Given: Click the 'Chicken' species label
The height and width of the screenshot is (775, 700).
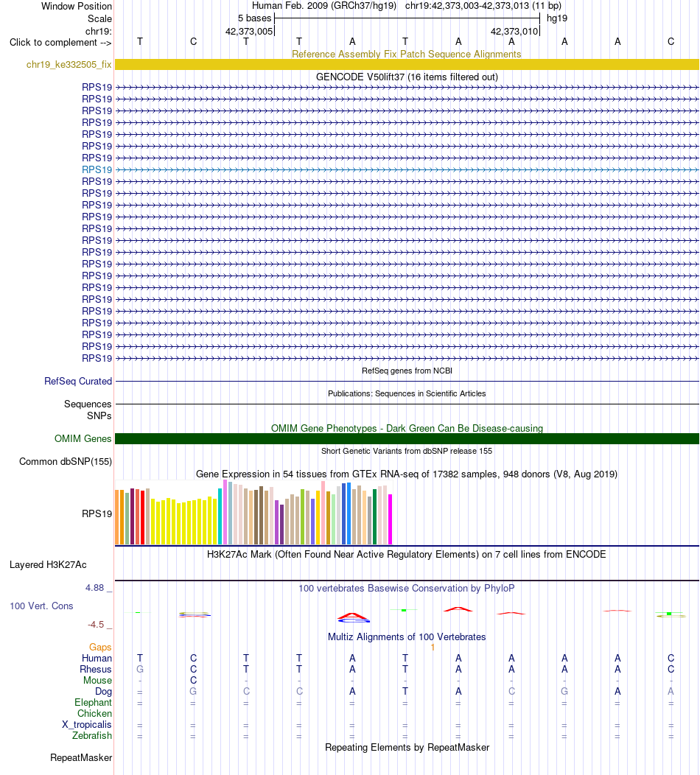Looking at the screenshot, I should click(94, 714).
